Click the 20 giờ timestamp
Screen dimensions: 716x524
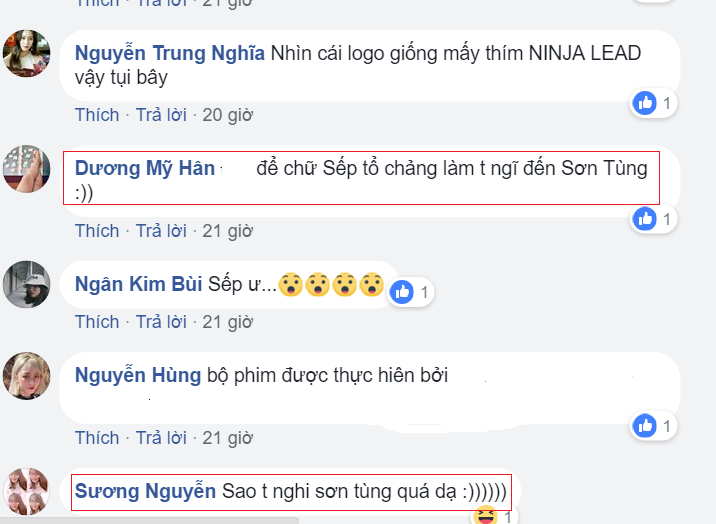[x=227, y=114]
